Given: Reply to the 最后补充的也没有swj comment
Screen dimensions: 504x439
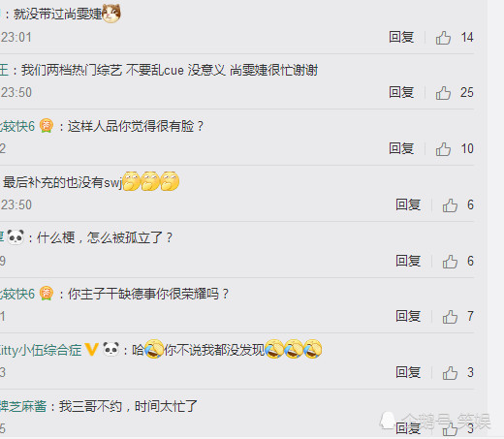Looking at the screenshot, I should tap(408, 204).
